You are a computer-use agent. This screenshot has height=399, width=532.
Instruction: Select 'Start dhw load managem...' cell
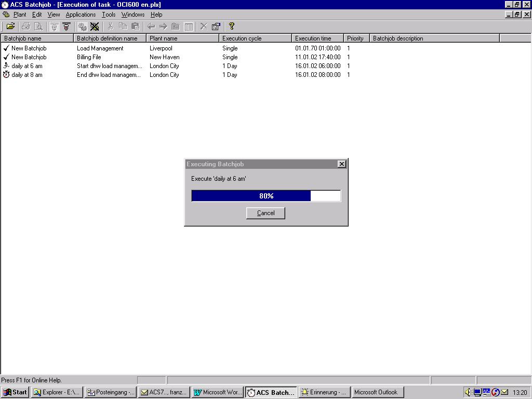click(110, 66)
